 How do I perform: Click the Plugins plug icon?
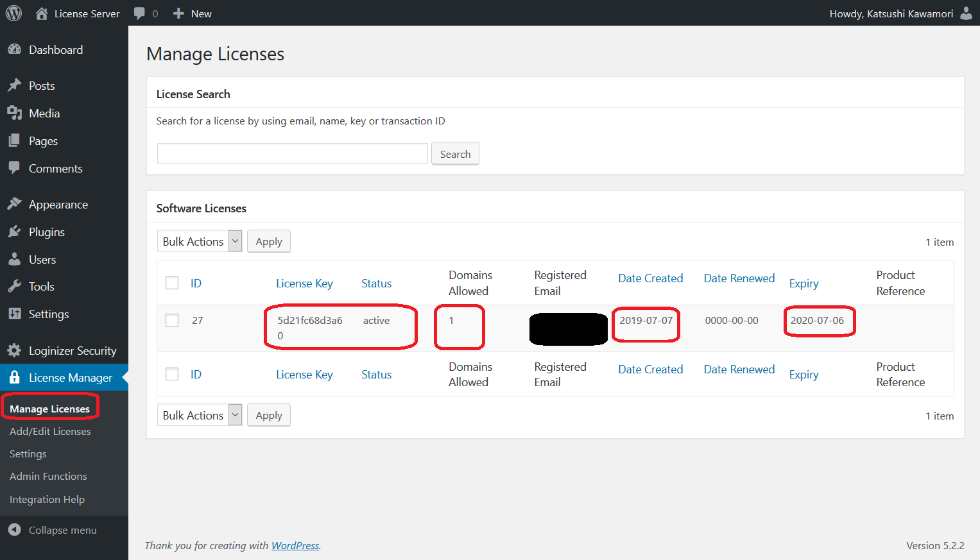14,232
